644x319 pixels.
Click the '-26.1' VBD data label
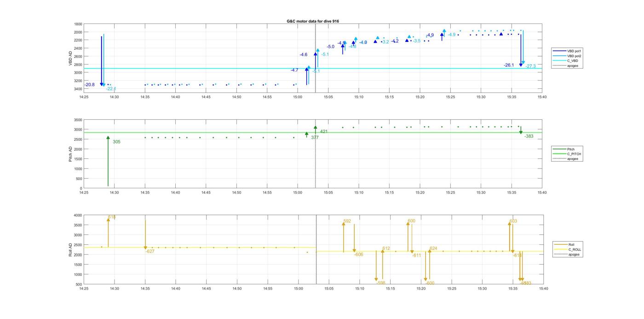(x=509, y=65)
